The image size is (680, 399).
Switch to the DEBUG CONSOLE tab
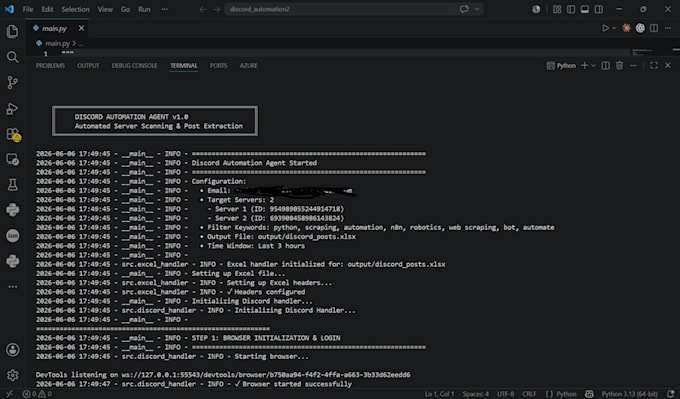click(x=134, y=65)
